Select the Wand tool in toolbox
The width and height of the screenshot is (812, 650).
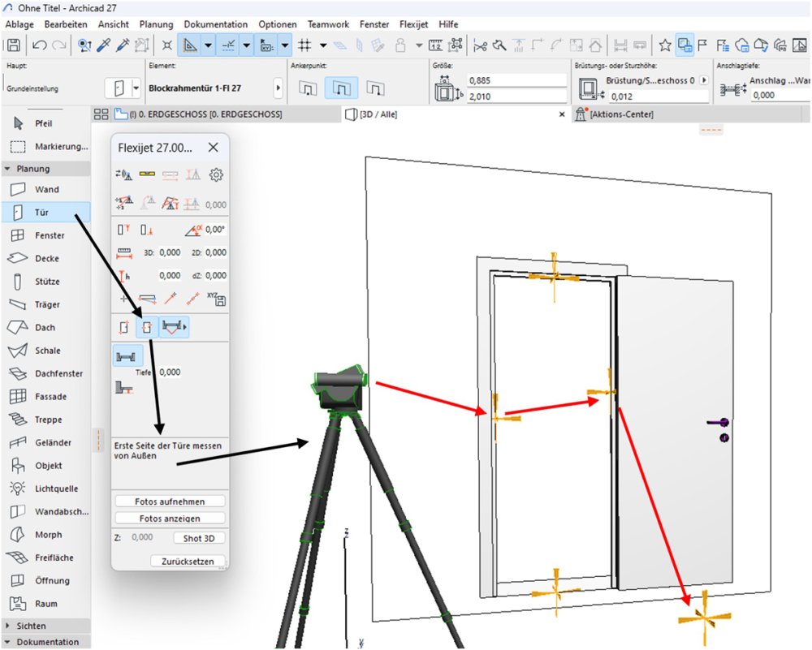(45, 189)
